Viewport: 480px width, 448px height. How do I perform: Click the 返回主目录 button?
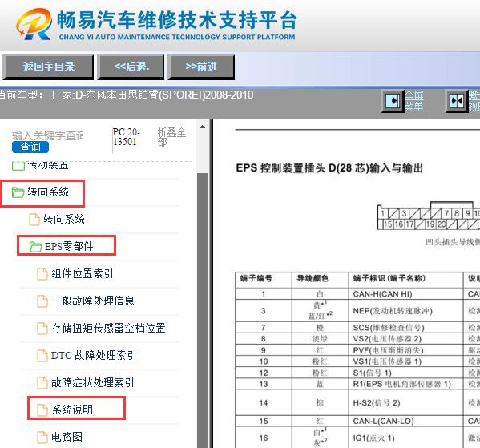[x=48, y=67]
